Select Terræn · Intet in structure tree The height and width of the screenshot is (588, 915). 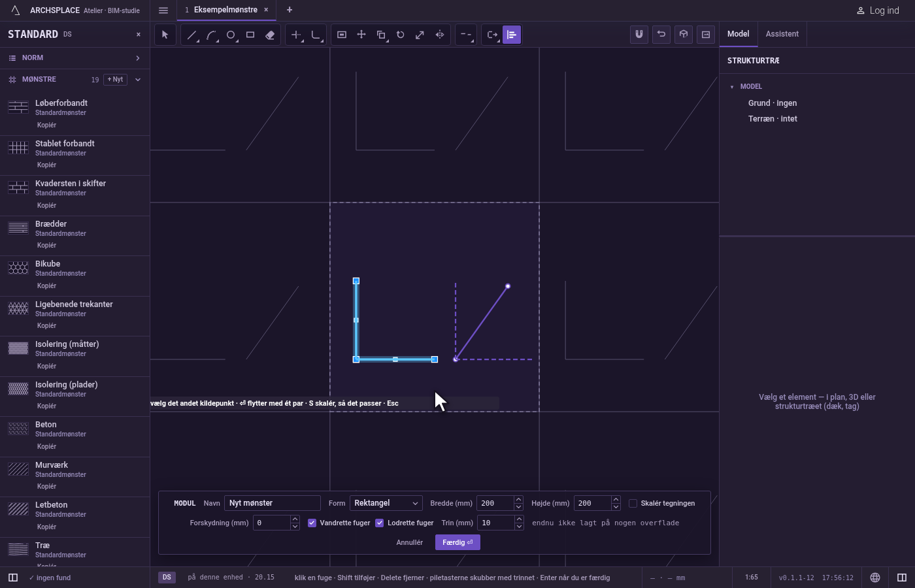click(773, 119)
